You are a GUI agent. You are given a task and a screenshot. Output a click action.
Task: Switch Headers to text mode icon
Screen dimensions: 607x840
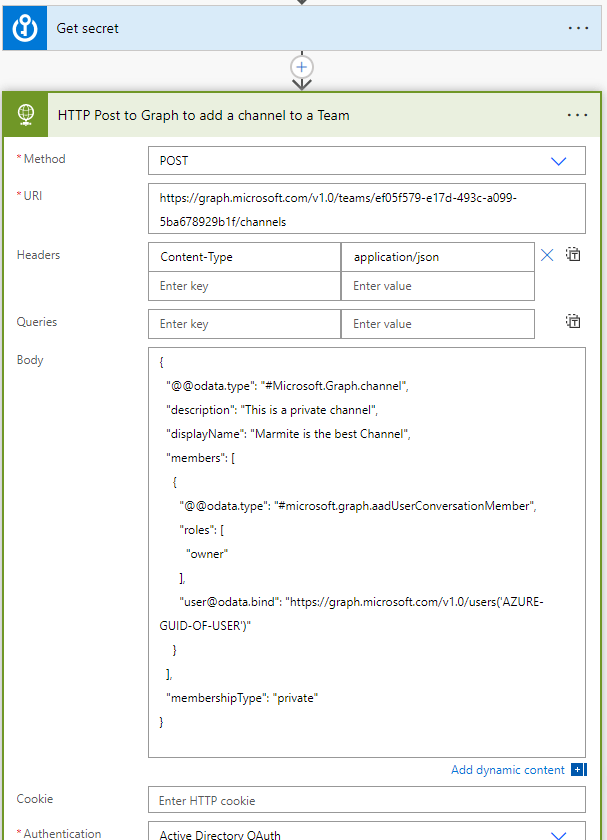(x=573, y=255)
